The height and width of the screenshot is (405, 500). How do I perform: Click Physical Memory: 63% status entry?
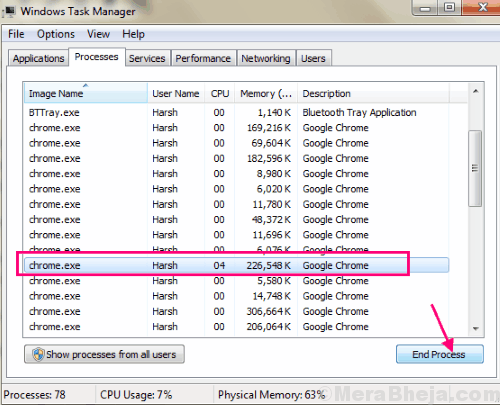(x=271, y=395)
